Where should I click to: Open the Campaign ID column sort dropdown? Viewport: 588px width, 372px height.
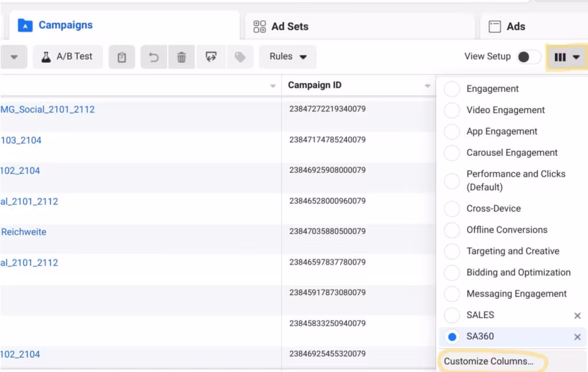point(427,85)
